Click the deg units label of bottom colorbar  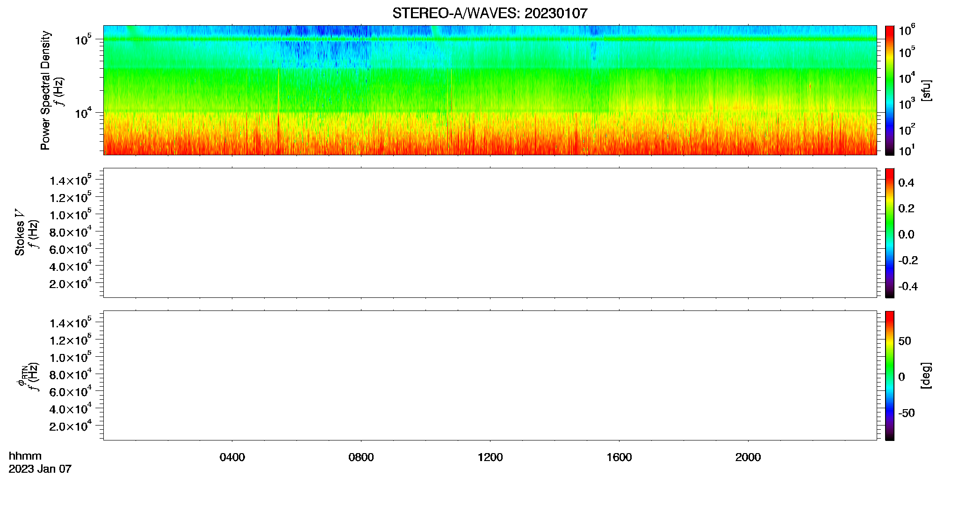click(x=926, y=375)
